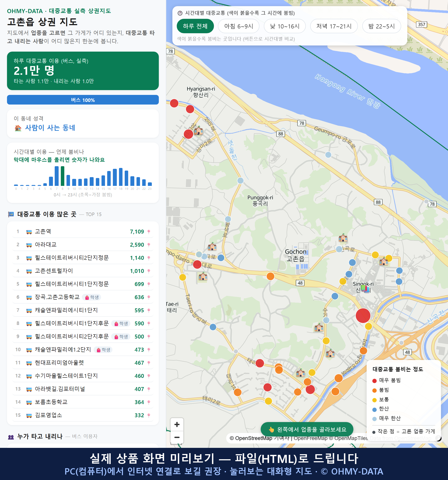Click orange marker on road 48
The image size is (448, 480).
pos(270,276)
